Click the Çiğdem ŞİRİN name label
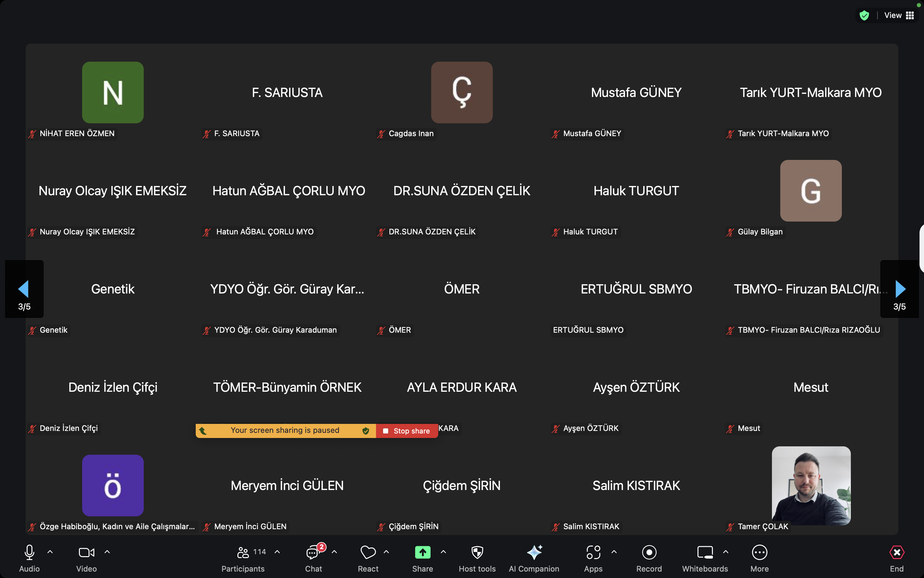 (414, 526)
